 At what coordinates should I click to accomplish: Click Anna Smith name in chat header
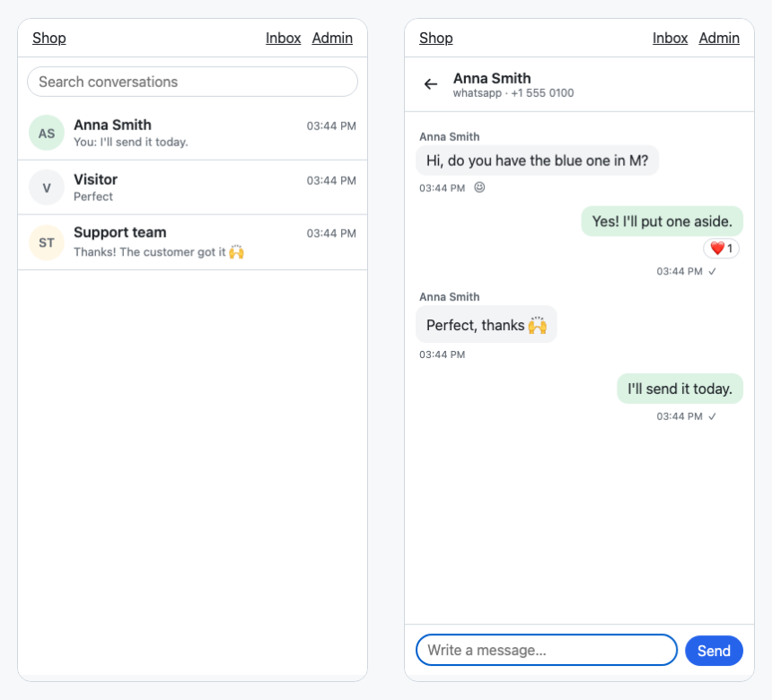[x=492, y=78]
